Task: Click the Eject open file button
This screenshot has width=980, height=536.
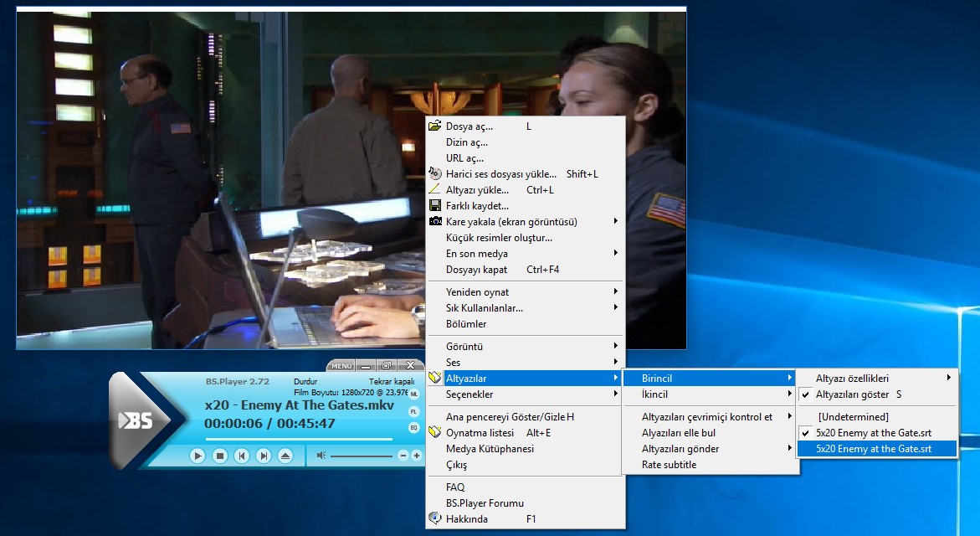Action: click(x=285, y=456)
